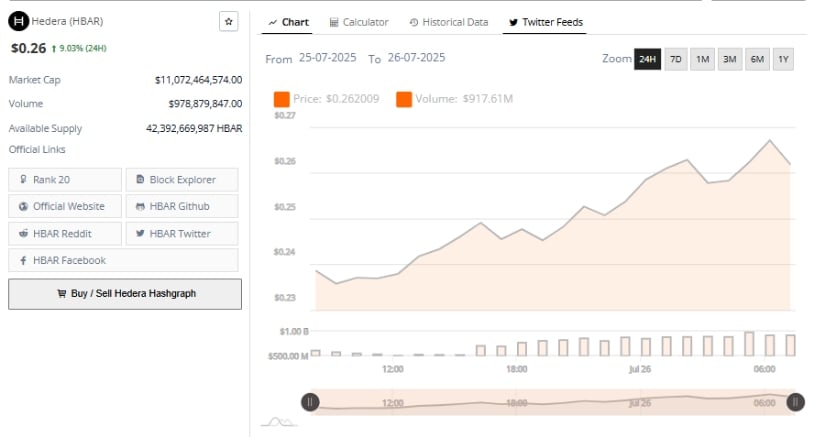
Task: Click the Hedera (HBAR) title text
Action: (67, 22)
